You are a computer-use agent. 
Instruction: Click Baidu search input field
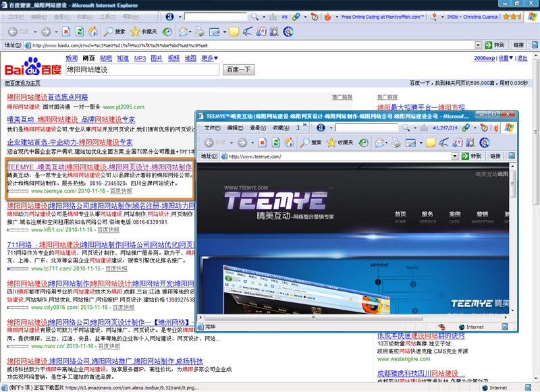tap(142, 69)
